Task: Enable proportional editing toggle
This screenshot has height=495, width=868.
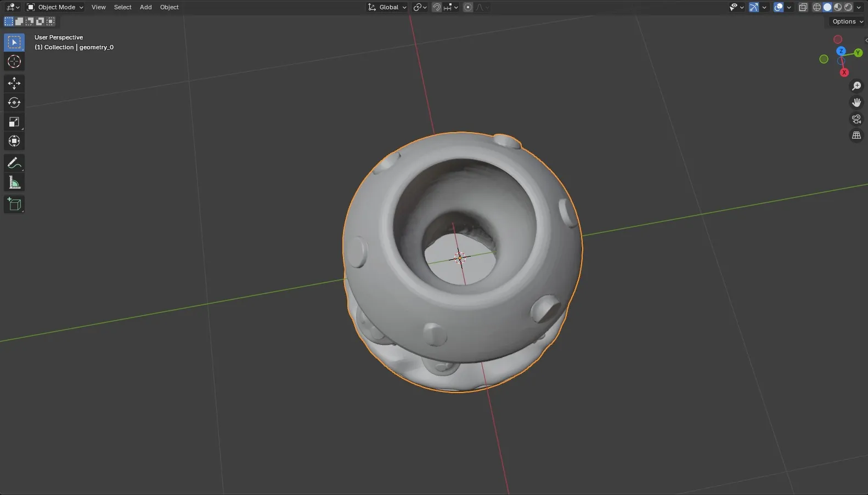Action: (468, 7)
